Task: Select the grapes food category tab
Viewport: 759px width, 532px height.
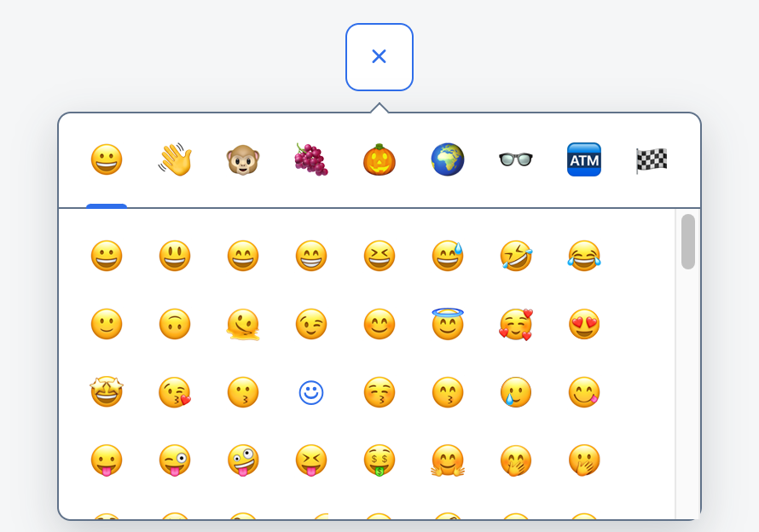Action: pyautogui.click(x=311, y=159)
